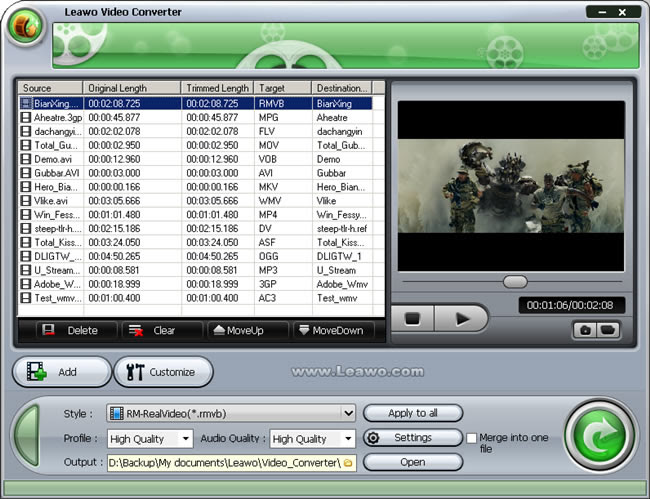Sort by the Source column header

click(50, 88)
